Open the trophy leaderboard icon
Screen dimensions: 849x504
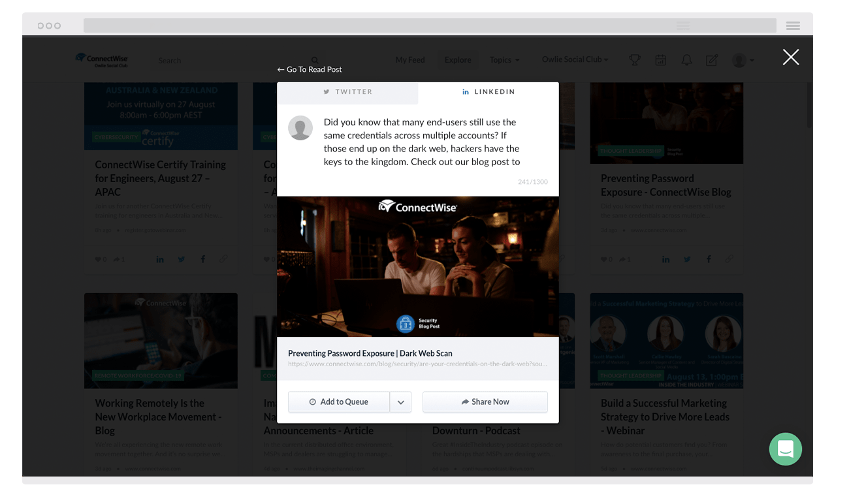tap(634, 60)
